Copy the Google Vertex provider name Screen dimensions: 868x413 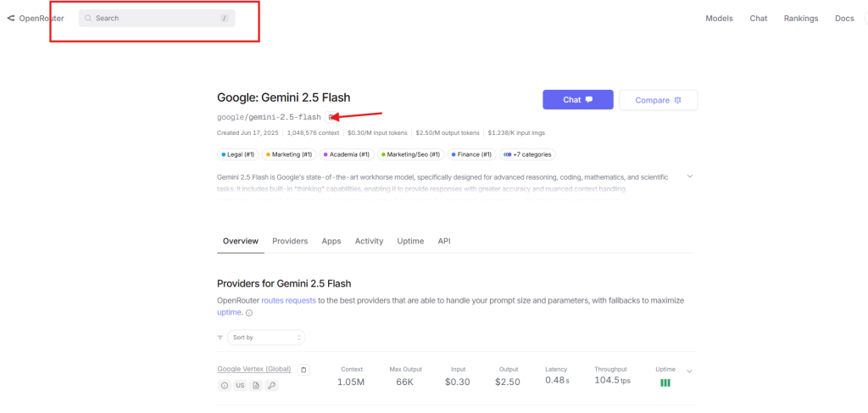(303, 369)
